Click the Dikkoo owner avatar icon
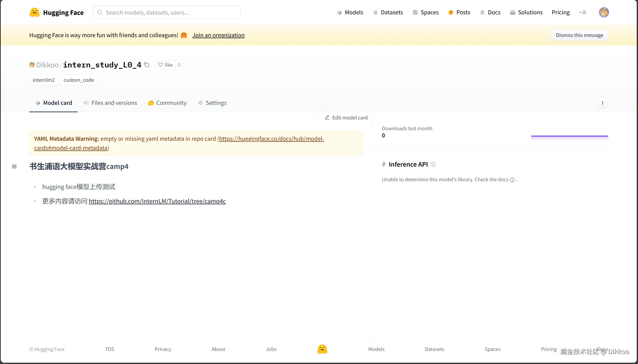 [32, 65]
